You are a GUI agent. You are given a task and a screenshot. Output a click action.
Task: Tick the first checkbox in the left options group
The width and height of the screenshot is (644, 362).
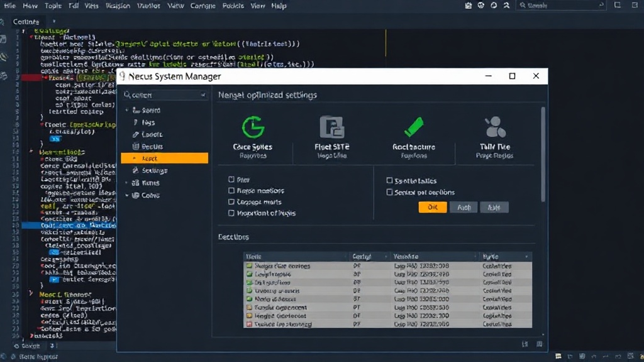click(x=231, y=179)
